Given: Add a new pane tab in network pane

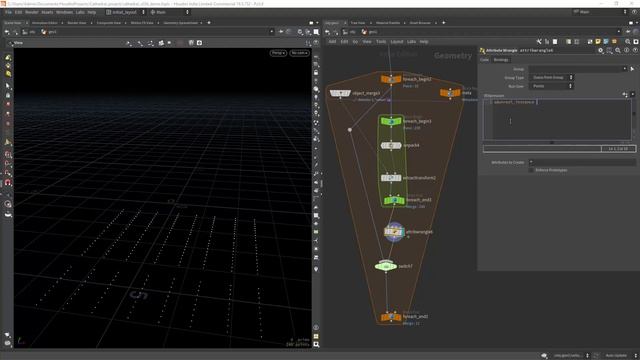Looking at the screenshot, I should 444,23.
